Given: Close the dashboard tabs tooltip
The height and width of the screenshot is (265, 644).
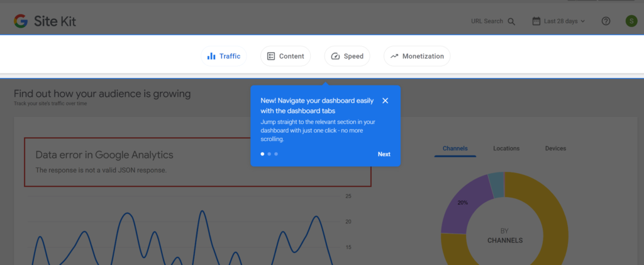Looking at the screenshot, I should point(386,101).
